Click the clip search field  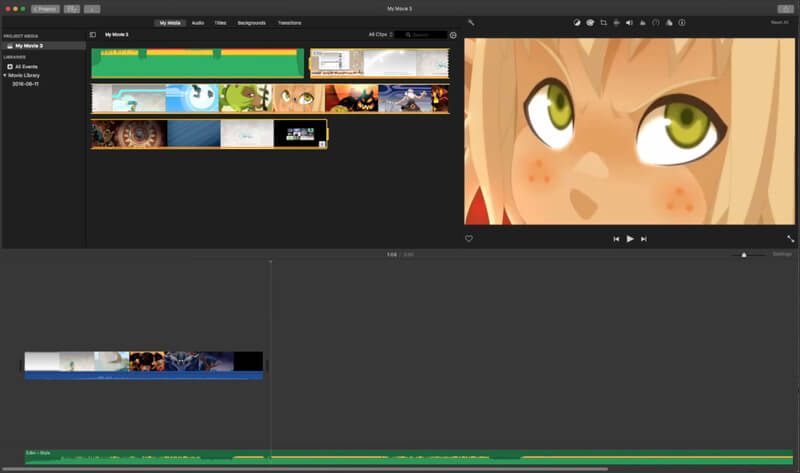(422, 35)
